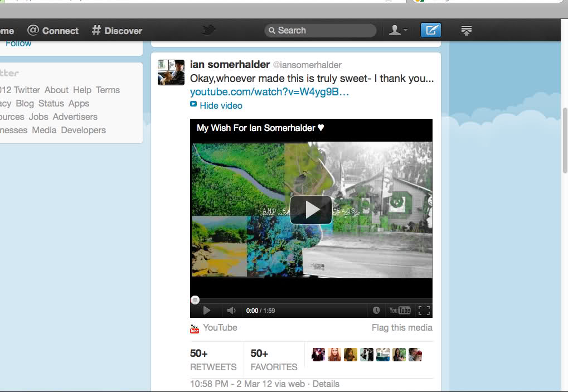568x392 pixels.
Task: Open ian somerhalder profile name
Action: (230, 65)
